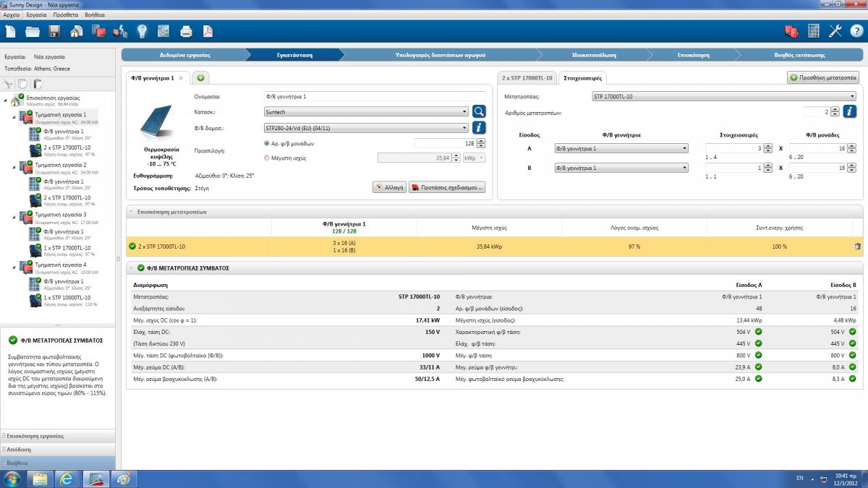
Task: Open settings via the wrench icon
Action: click(x=835, y=31)
